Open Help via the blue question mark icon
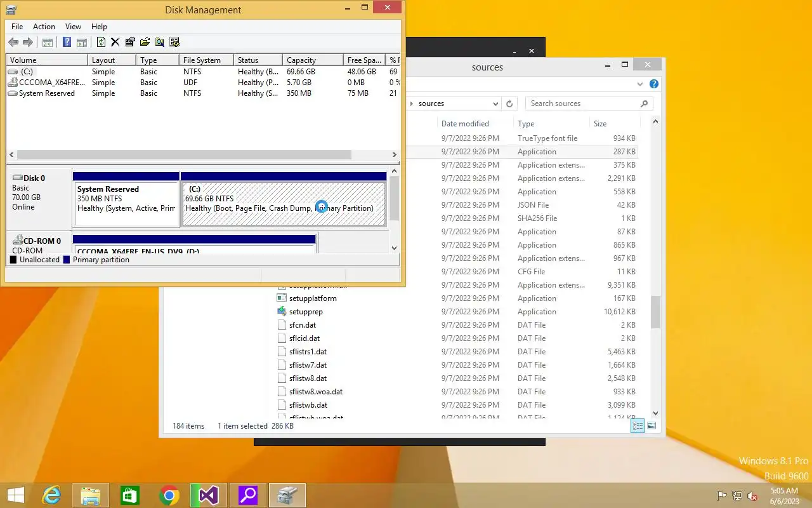Viewport: 812px width, 508px height. [x=67, y=43]
